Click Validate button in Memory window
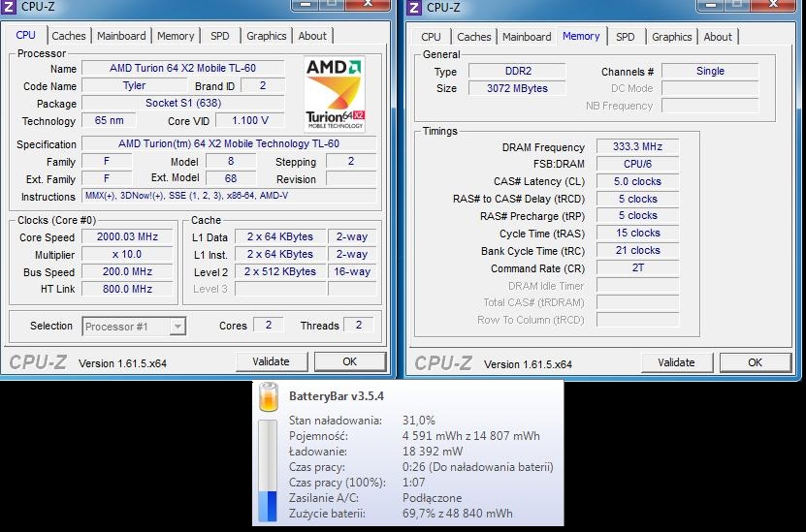The height and width of the screenshot is (532, 806). click(676, 362)
